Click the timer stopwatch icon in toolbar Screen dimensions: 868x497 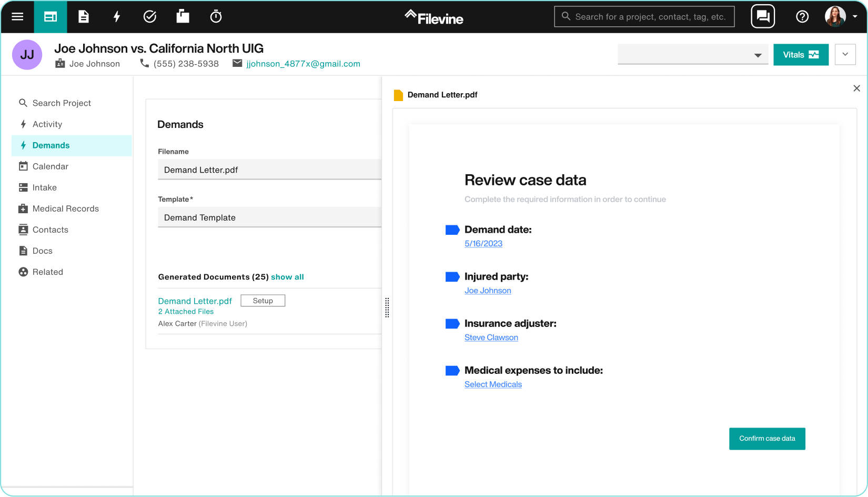pyautogui.click(x=216, y=16)
